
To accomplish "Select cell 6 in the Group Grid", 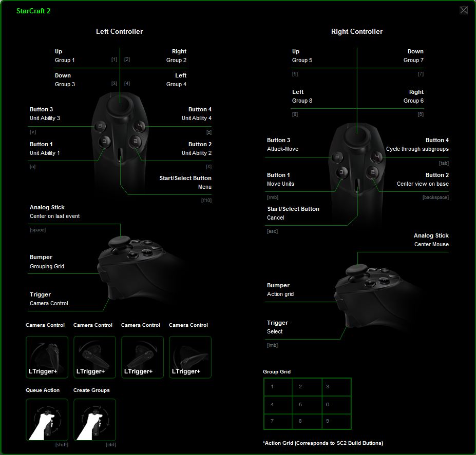I will click(x=336, y=404).
